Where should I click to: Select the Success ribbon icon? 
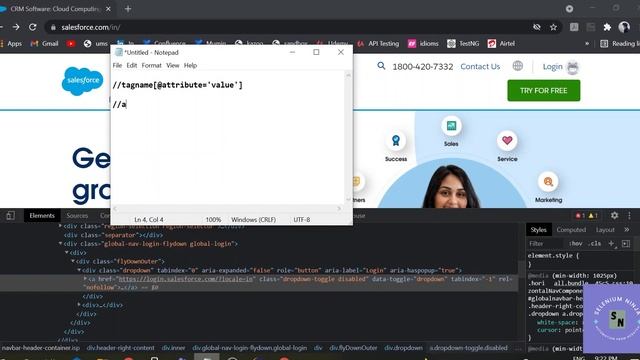(x=396, y=140)
